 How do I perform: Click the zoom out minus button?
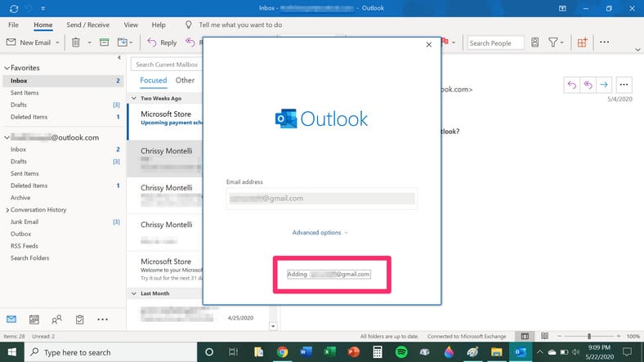point(559,336)
